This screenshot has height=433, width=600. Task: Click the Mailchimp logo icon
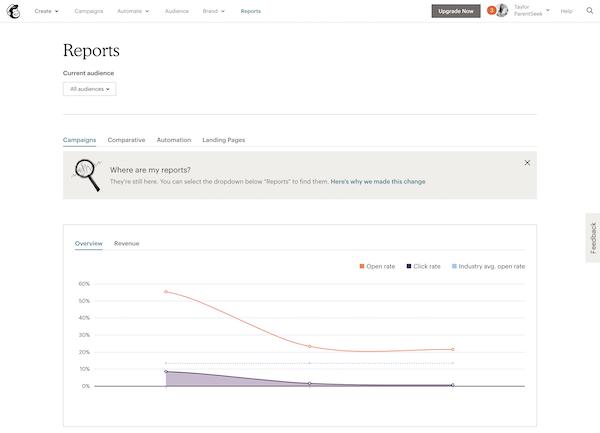point(13,11)
